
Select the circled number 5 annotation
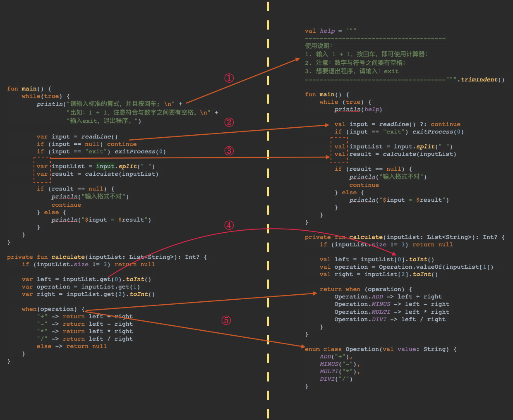(226, 320)
